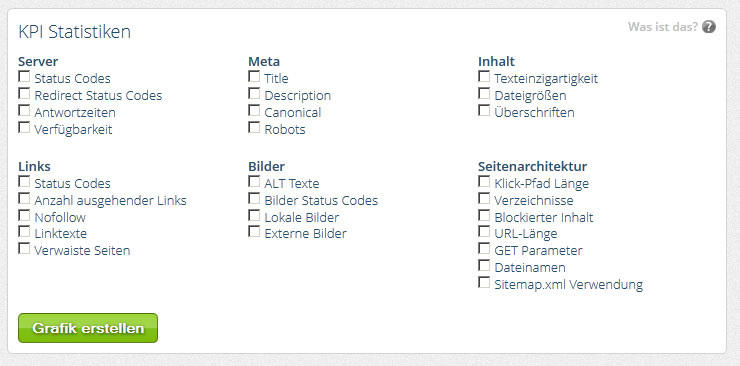Enable Klick-Pfad Länge checkbox

pyautogui.click(x=484, y=181)
